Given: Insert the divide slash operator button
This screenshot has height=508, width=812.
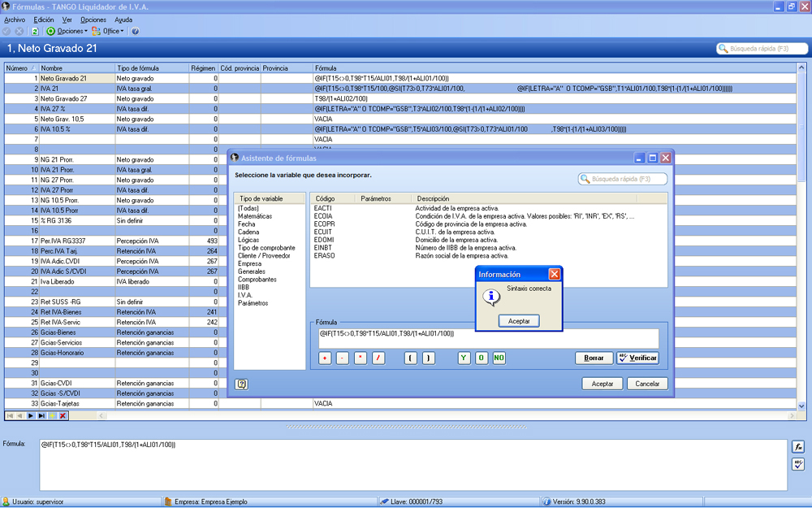Looking at the screenshot, I should tap(378, 358).
